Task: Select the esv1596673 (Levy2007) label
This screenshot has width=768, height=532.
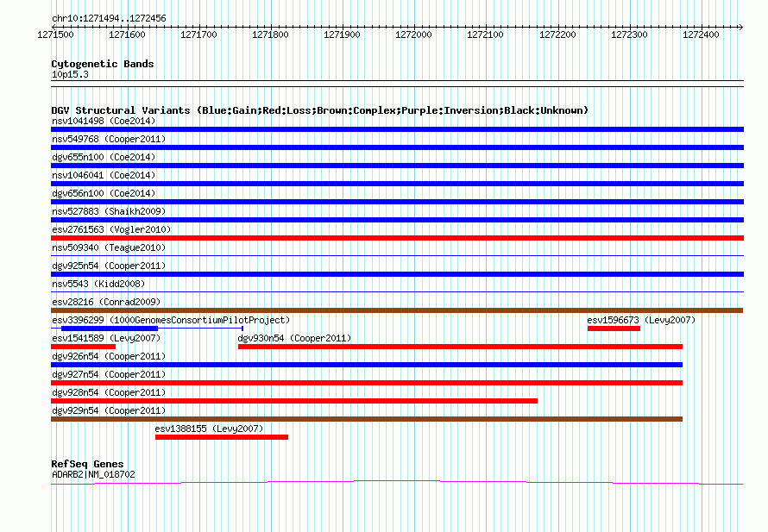Action: click(641, 320)
